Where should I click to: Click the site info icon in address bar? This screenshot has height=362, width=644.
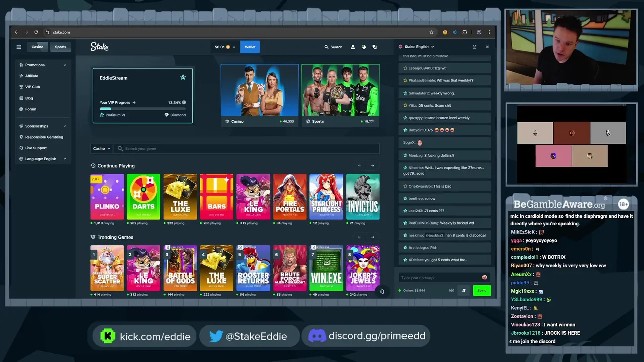tap(48, 32)
